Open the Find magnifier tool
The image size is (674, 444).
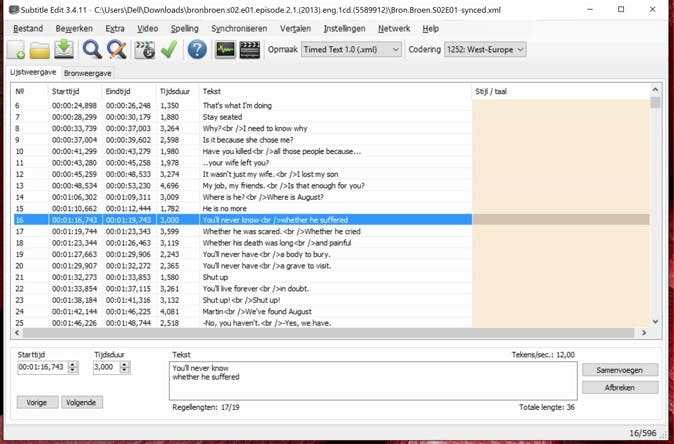pos(92,50)
